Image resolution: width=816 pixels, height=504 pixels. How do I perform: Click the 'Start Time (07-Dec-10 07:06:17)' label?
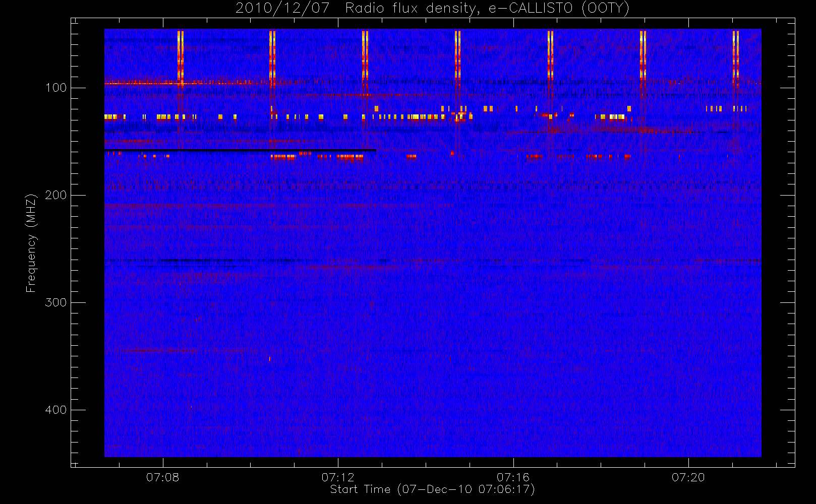pos(432,489)
